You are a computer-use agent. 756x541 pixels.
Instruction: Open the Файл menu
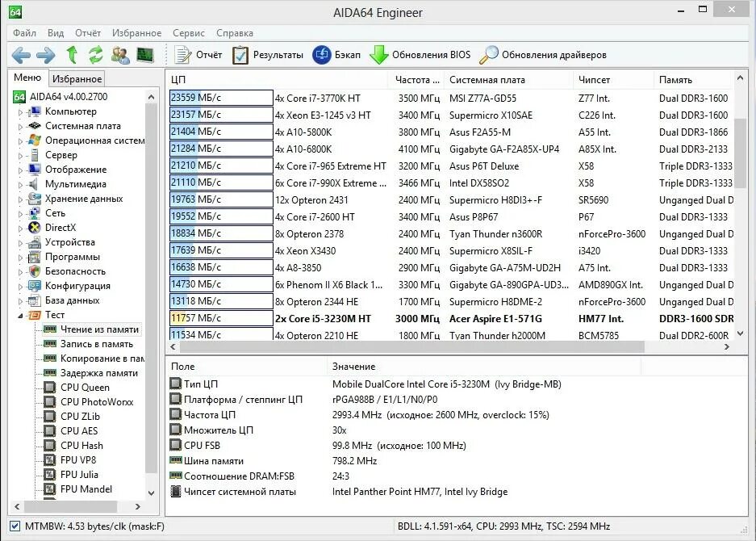tap(24, 33)
